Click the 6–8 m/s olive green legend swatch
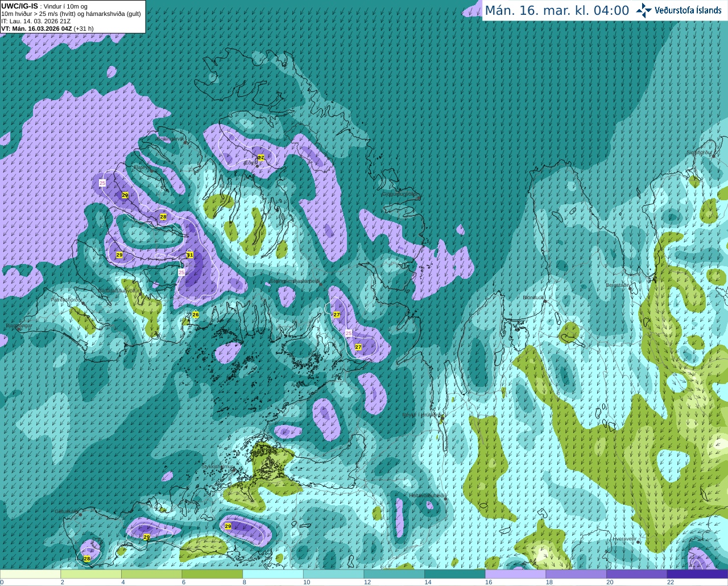The width and height of the screenshot is (728, 586). click(212, 574)
